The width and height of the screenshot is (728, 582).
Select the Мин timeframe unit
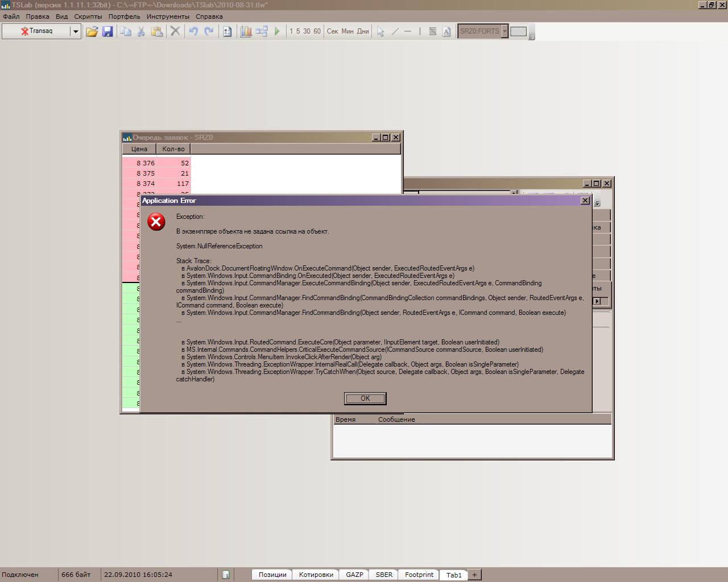(x=348, y=31)
